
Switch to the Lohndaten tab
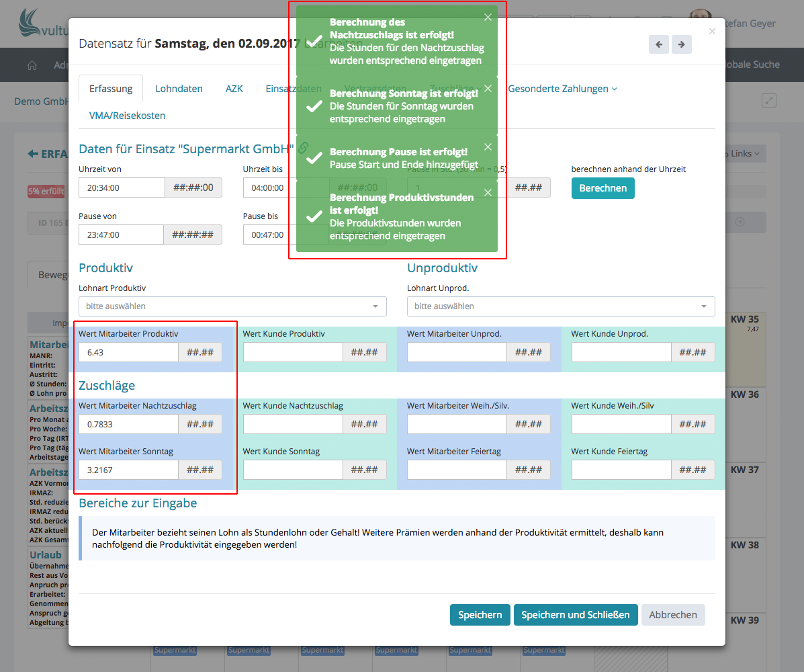[x=179, y=89]
